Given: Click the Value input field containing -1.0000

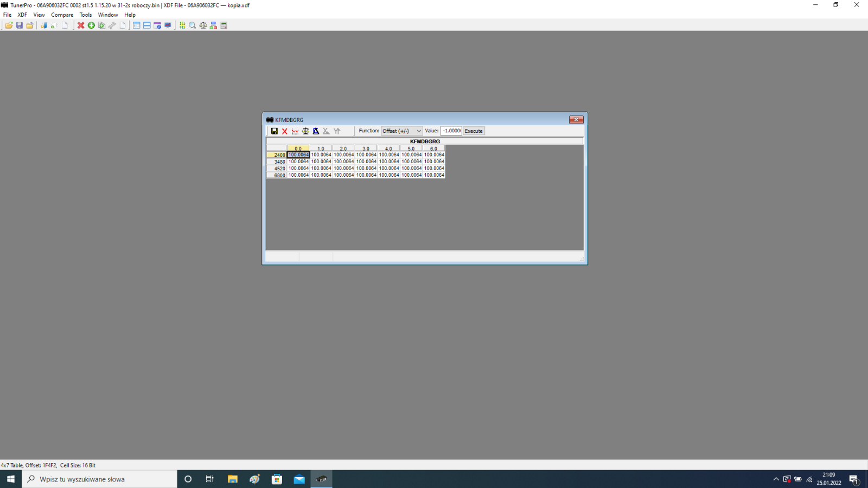Looking at the screenshot, I should pyautogui.click(x=451, y=131).
